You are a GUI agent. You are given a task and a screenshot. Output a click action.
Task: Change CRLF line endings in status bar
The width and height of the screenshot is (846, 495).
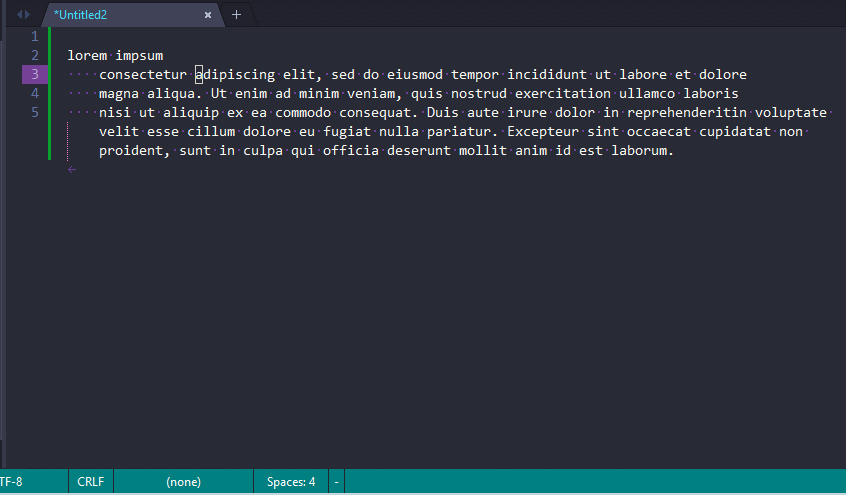pyautogui.click(x=90, y=482)
